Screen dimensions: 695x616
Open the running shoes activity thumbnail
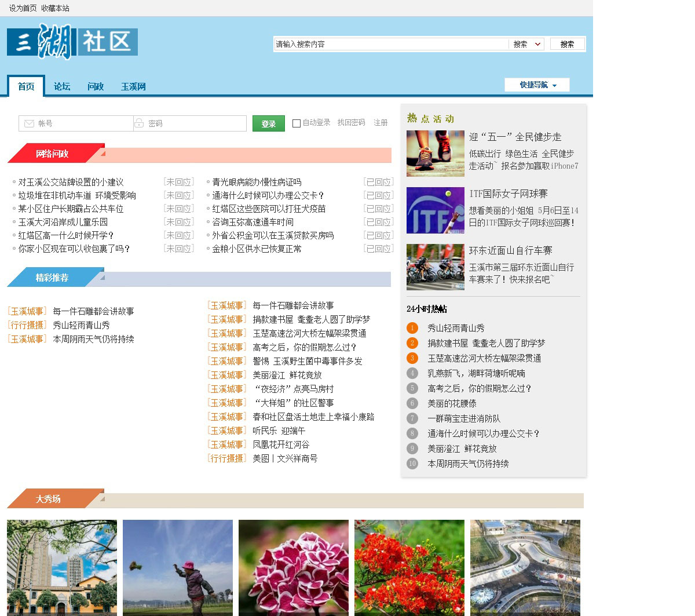tap(436, 154)
